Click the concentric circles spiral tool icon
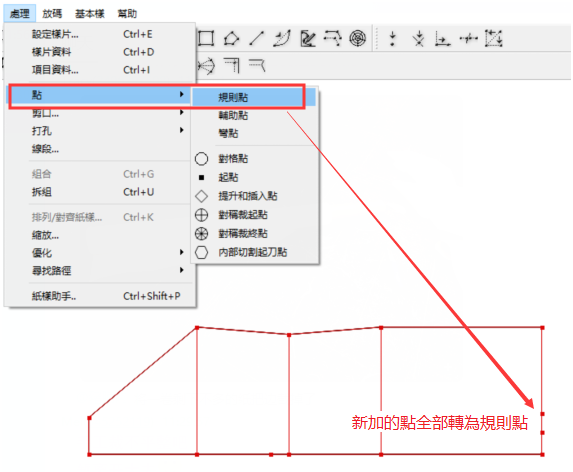573x472 pixels. [x=358, y=38]
